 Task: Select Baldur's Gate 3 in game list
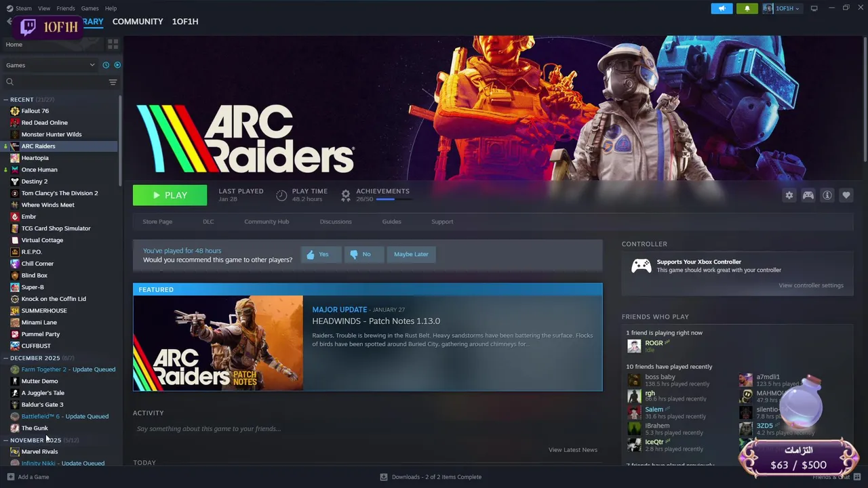pos(42,405)
